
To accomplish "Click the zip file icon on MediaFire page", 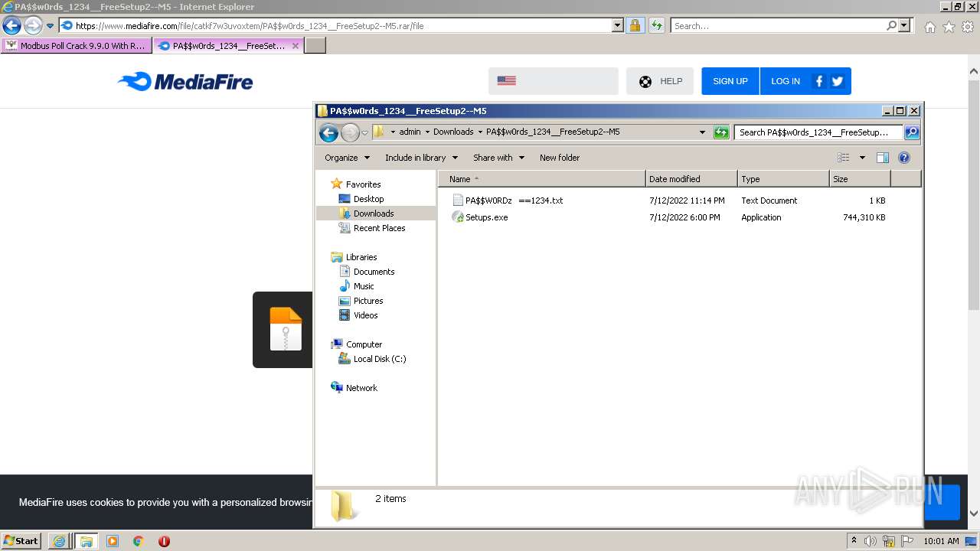I will pos(286,329).
